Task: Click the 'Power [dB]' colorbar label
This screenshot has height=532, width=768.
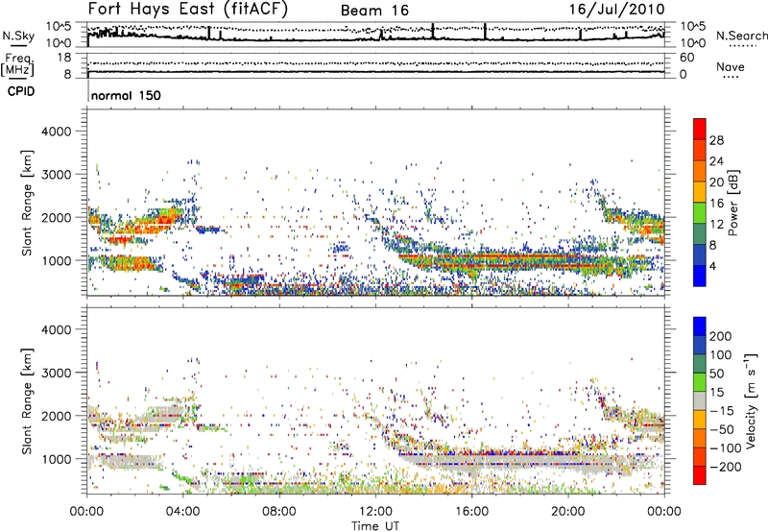Action: click(732, 203)
